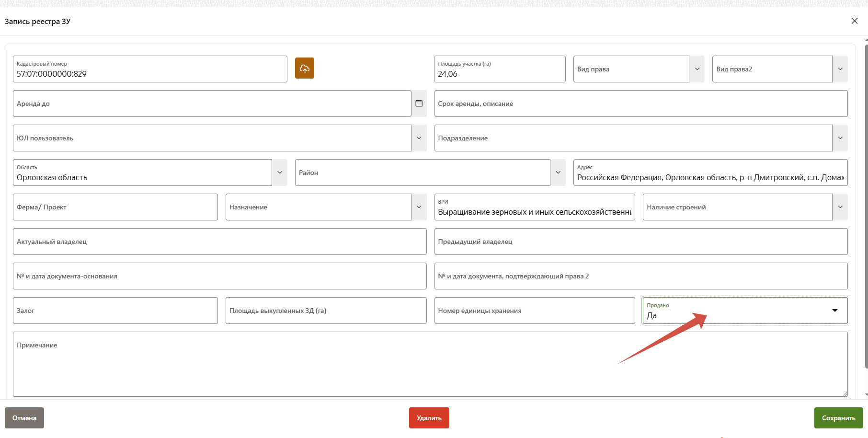868x438 pixels.
Task: Click the Актуальный владелец field
Action: pos(219,242)
